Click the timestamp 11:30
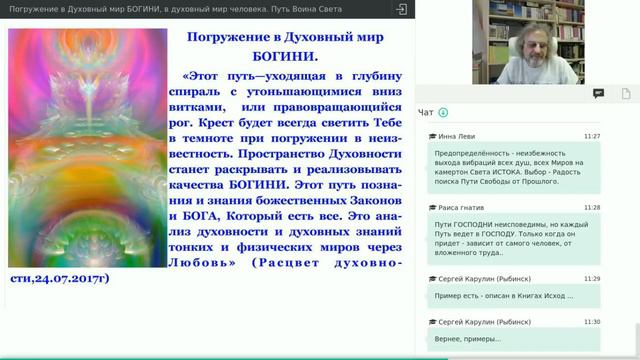640x360 pixels. coord(592,322)
